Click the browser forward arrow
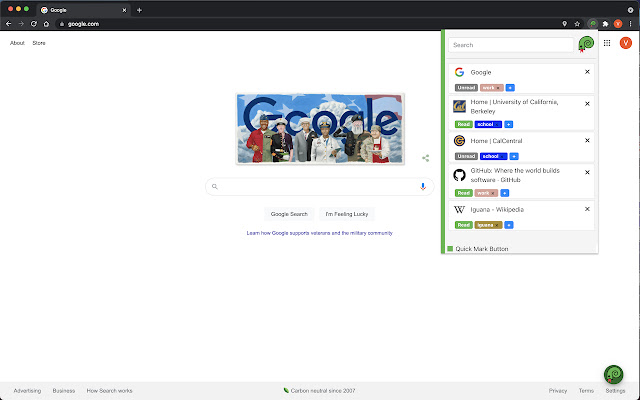The height and width of the screenshot is (400, 640). (21, 24)
